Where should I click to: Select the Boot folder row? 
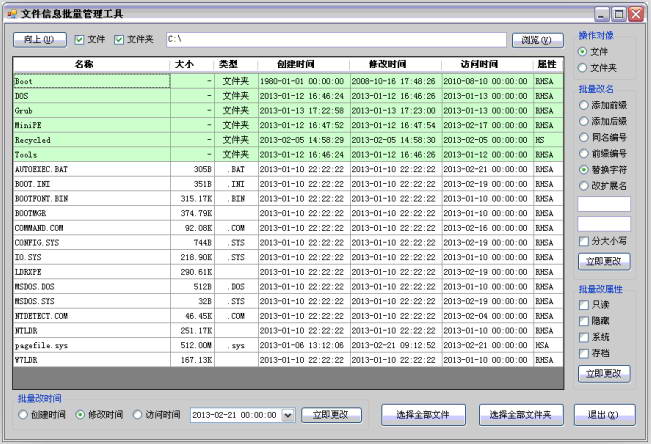tap(288, 81)
